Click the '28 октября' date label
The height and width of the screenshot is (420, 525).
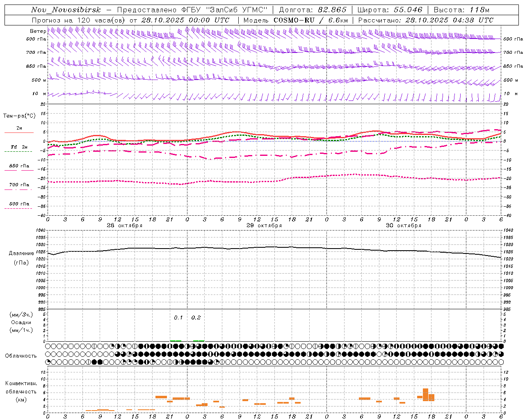point(125,226)
